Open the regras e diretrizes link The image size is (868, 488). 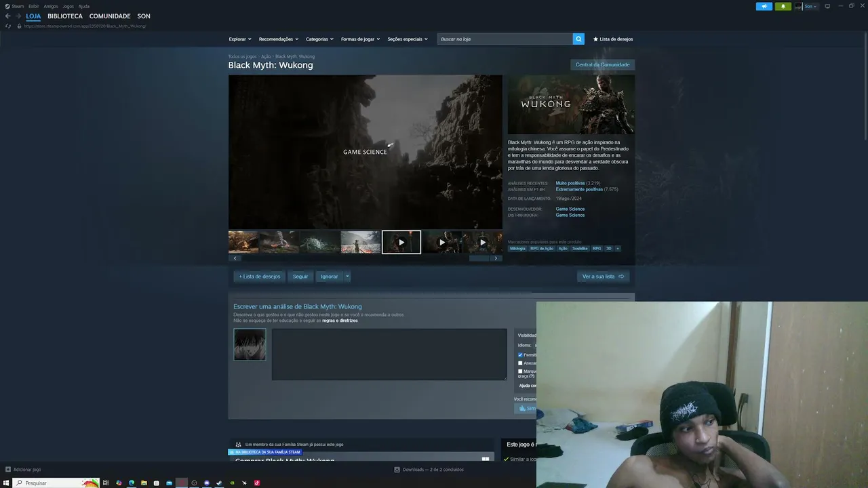[x=340, y=321]
